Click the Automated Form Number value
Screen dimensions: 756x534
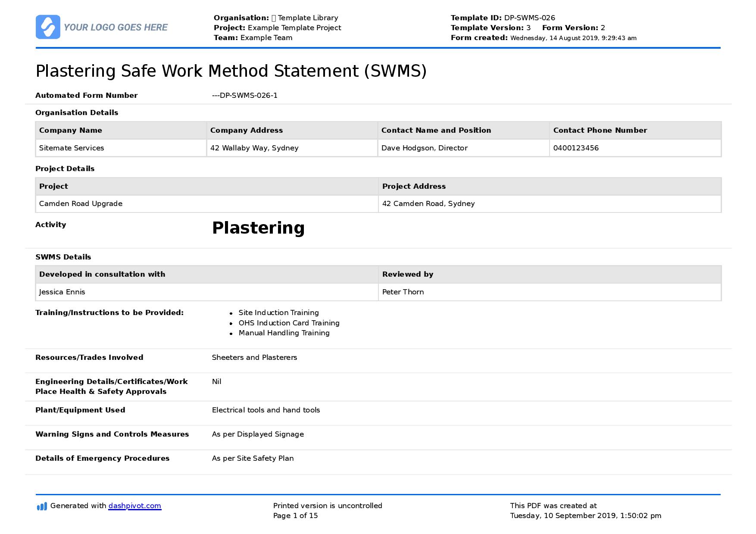coord(244,95)
